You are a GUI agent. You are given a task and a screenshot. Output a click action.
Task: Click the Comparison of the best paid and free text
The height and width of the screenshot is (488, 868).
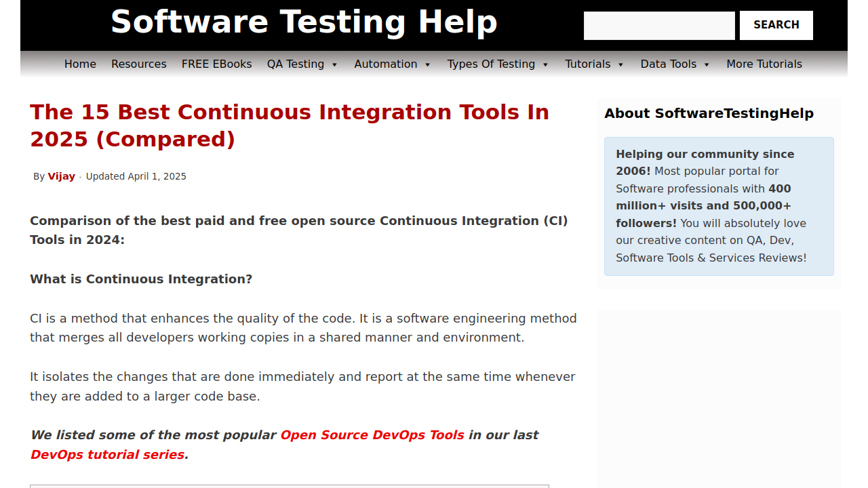pos(299,230)
